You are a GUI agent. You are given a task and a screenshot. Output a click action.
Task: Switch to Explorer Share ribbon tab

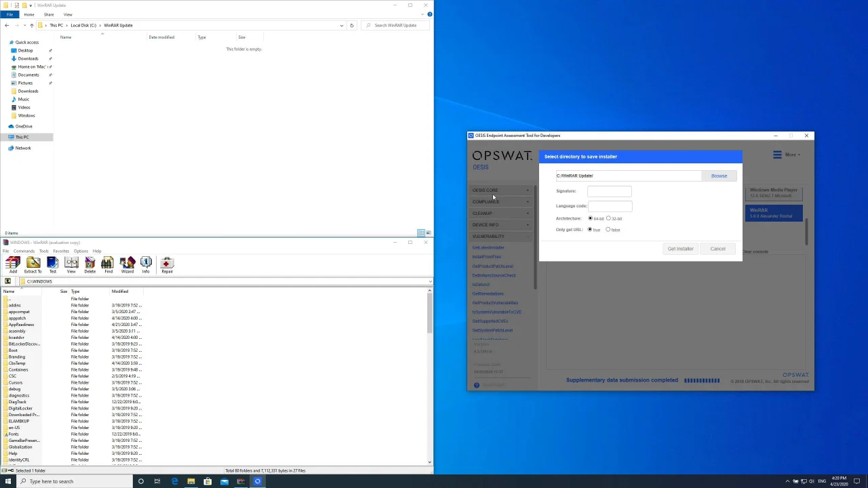tap(49, 14)
